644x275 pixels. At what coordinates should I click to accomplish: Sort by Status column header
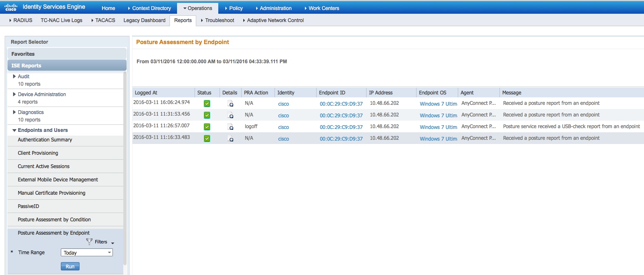207,92
